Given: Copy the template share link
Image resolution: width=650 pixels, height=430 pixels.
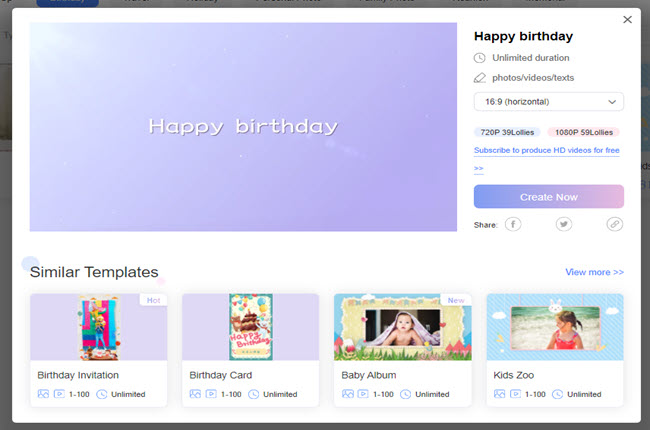Looking at the screenshot, I should pyautogui.click(x=614, y=224).
